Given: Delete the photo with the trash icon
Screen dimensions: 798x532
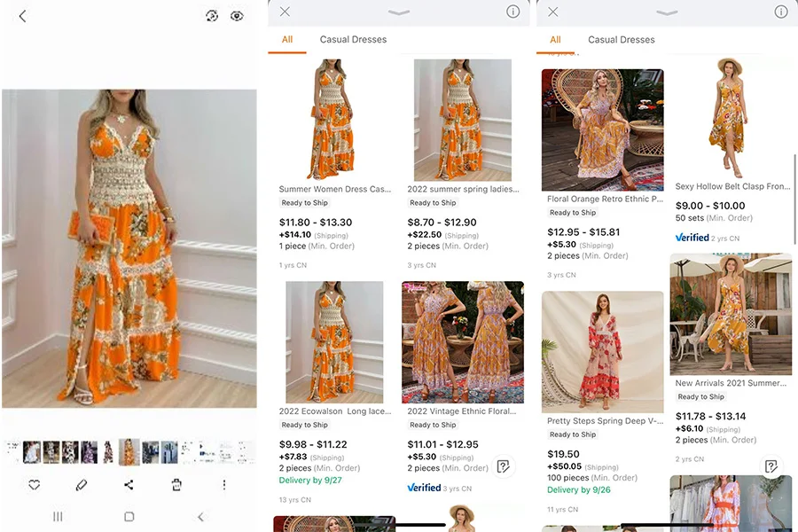Looking at the screenshot, I should pos(176,485).
